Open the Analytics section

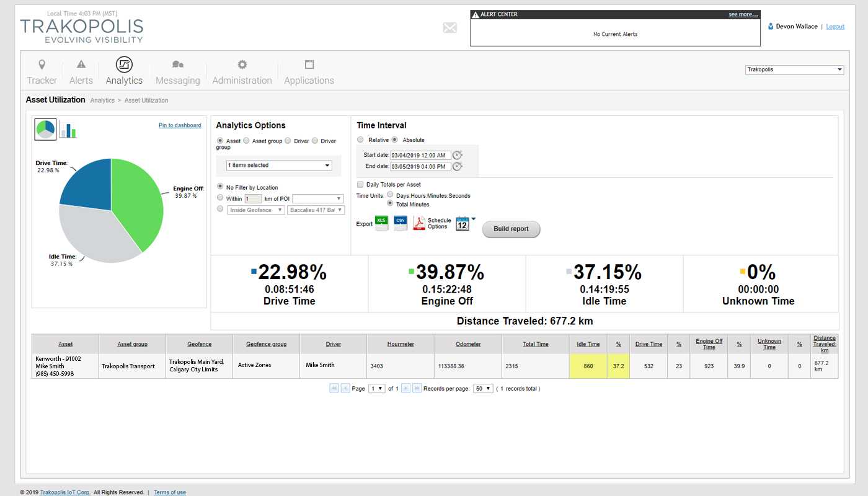(x=124, y=72)
